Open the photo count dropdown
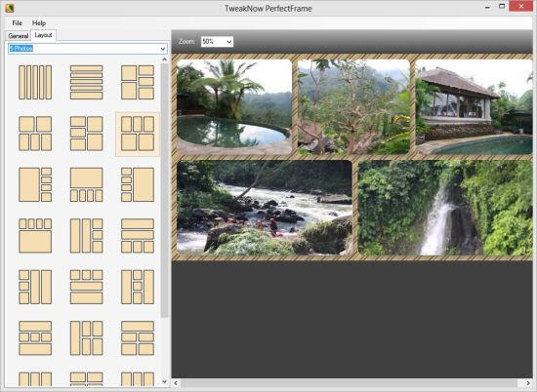Viewport: 537px width, 392px height. 88,49
